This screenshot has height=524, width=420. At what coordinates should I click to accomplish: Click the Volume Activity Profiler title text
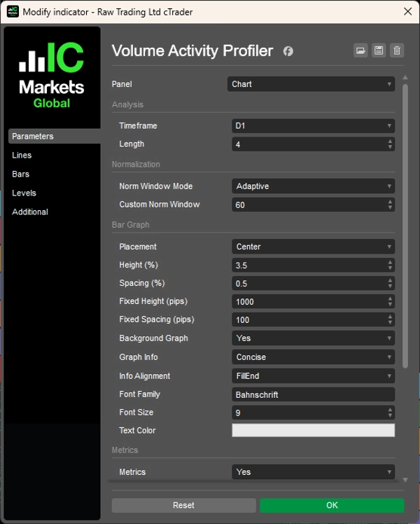(192, 51)
